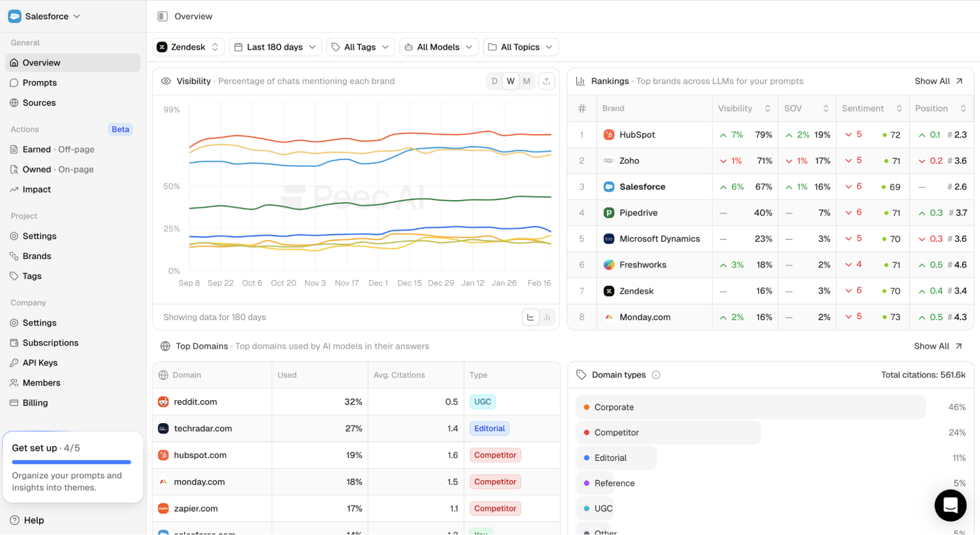
Task: Click the reddit.com favicon
Action: click(x=163, y=402)
